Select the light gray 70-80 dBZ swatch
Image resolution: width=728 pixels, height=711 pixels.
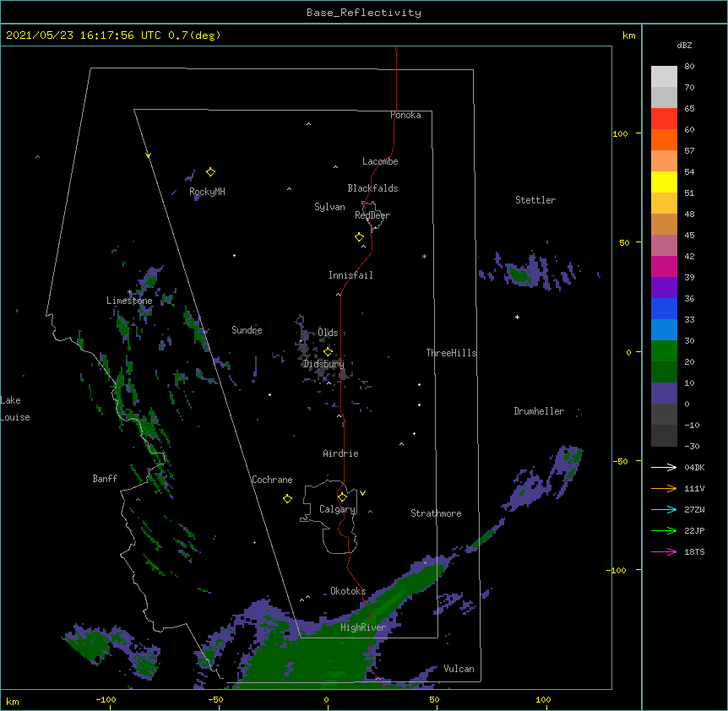click(664, 77)
